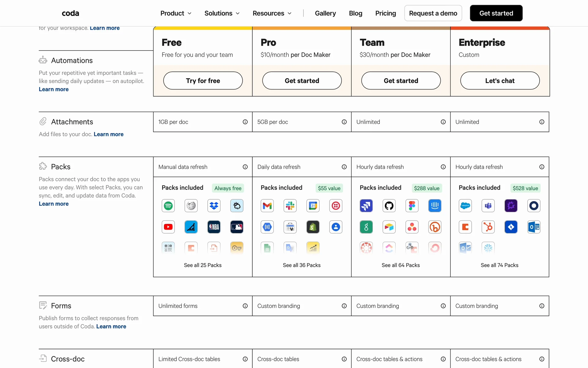Image resolution: width=588 pixels, height=368 pixels.
Task: Open the Gallery page
Action: click(x=325, y=13)
